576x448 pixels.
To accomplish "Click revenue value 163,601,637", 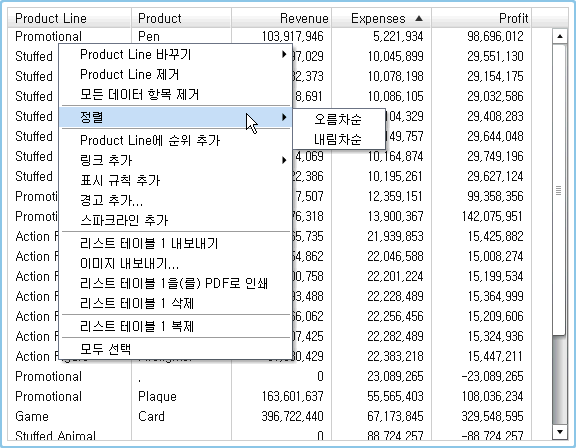I will (292, 397).
